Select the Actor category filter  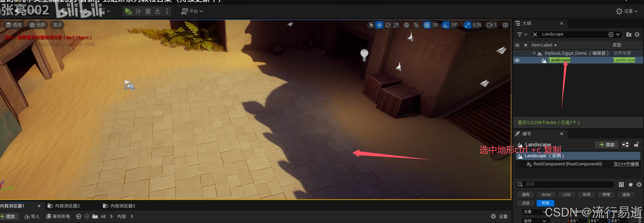coord(546,195)
